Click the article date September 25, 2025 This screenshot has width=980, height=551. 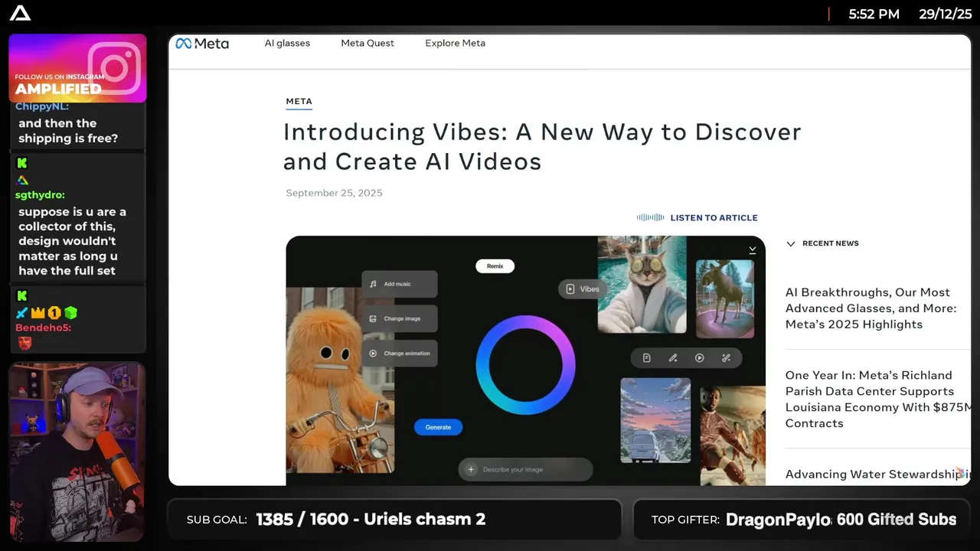(334, 193)
